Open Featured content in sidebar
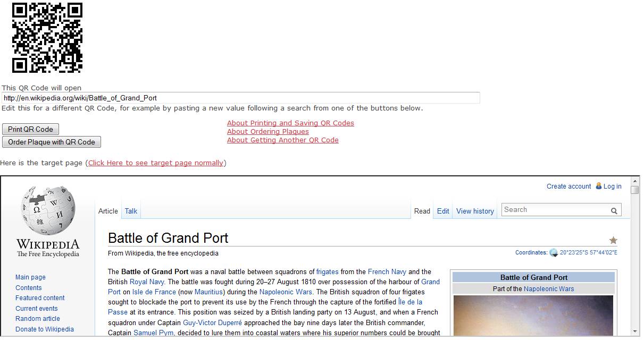The image size is (644, 340). (40, 298)
